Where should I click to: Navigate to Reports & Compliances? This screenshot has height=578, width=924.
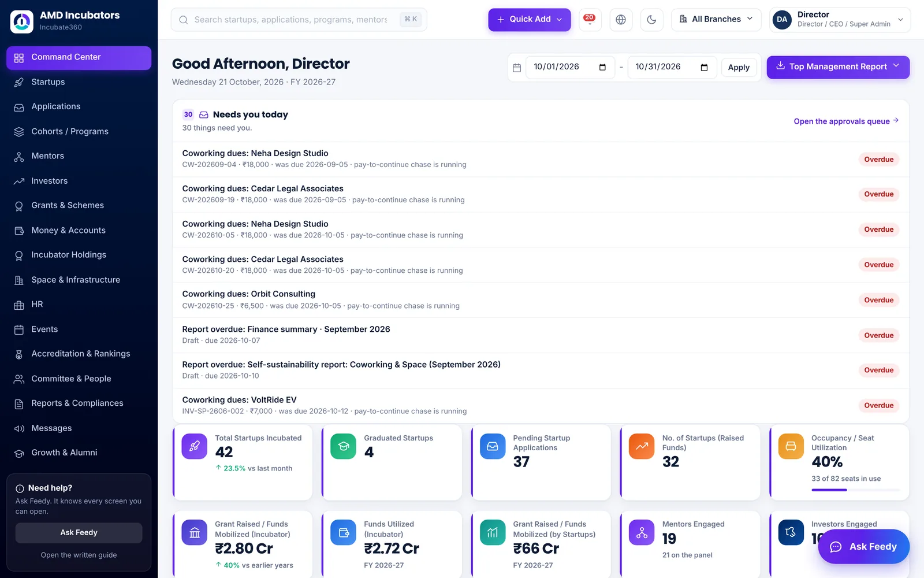click(x=79, y=403)
